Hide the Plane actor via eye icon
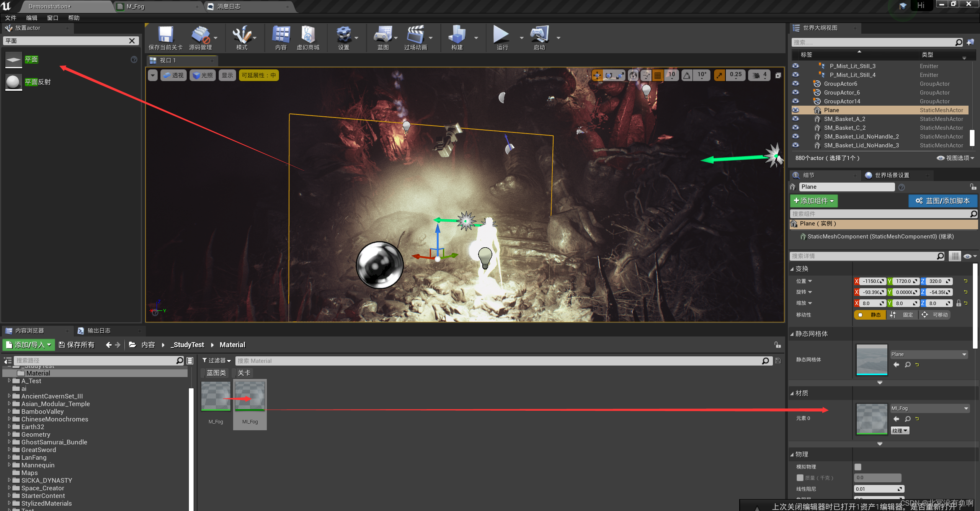980x511 pixels. pyautogui.click(x=796, y=110)
